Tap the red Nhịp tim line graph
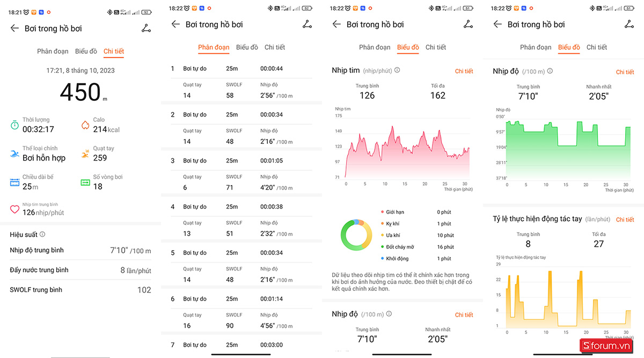 [407, 152]
